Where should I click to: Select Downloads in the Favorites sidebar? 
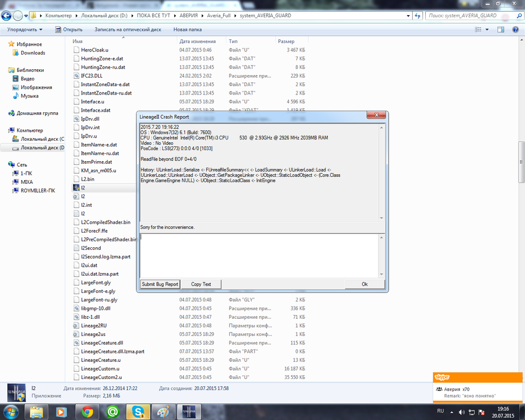click(x=33, y=53)
